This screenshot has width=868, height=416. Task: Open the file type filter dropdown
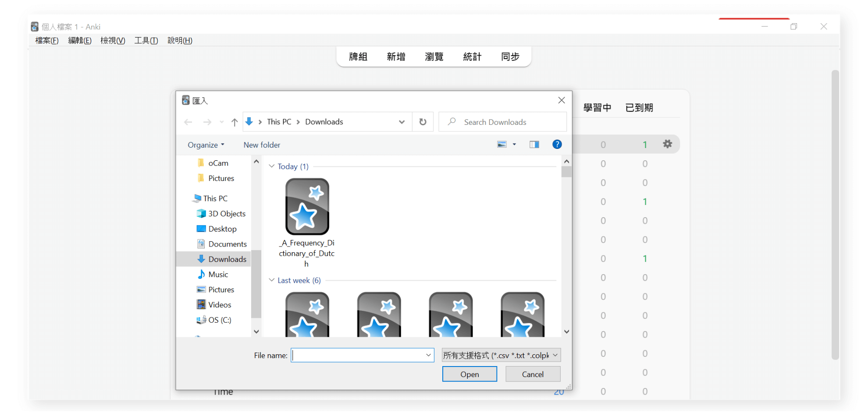501,355
